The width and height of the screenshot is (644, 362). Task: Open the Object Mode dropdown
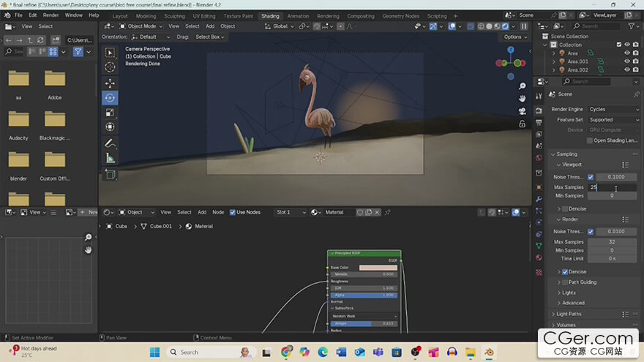(141, 26)
